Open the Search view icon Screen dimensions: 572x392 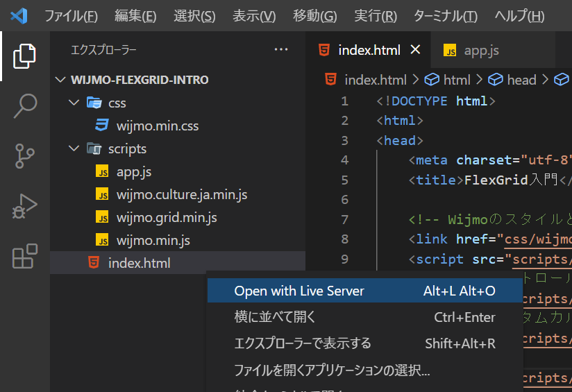pos(24,106)
